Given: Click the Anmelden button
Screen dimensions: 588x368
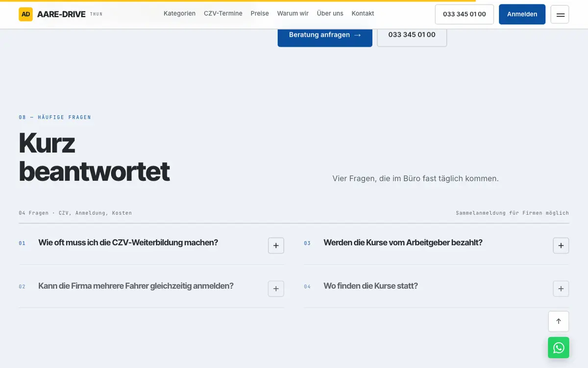Looking at the screenshot, I should click(522, 14).
